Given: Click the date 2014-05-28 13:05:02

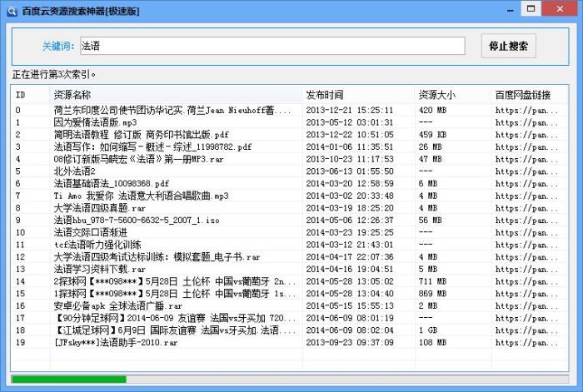Looking at the screenshot, I should pos(350,281).
